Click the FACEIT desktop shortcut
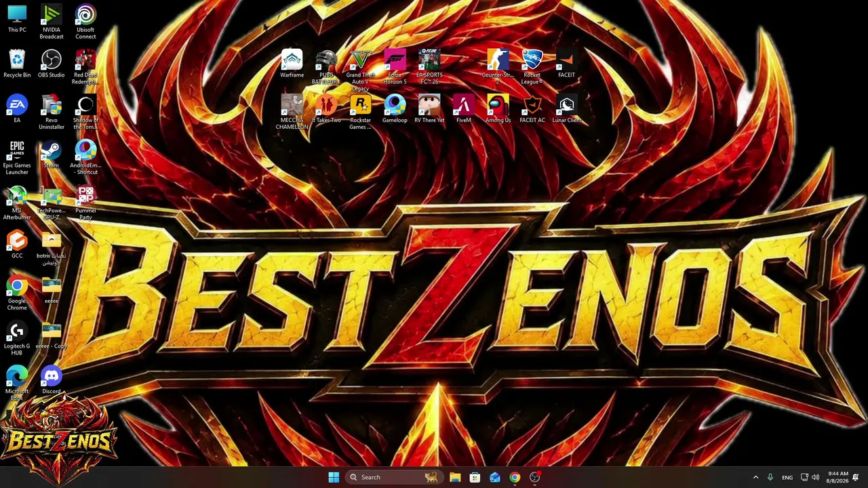This screenshot has width=868, height=488. (x=566, y=64)
